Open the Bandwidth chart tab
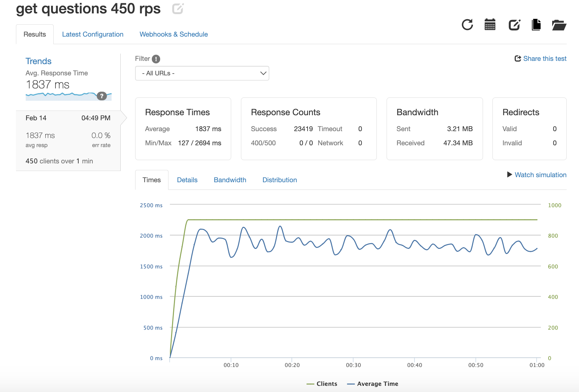 (230, 180)
